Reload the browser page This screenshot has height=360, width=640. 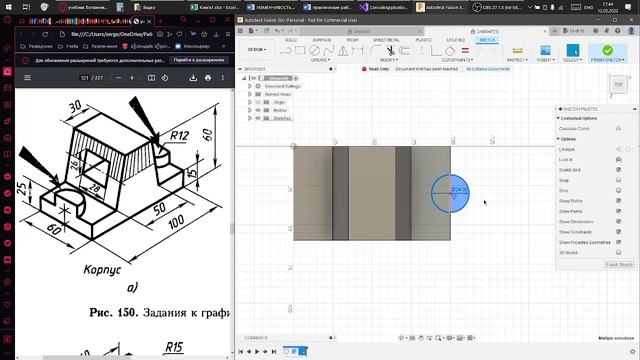(x=45, y=34)
